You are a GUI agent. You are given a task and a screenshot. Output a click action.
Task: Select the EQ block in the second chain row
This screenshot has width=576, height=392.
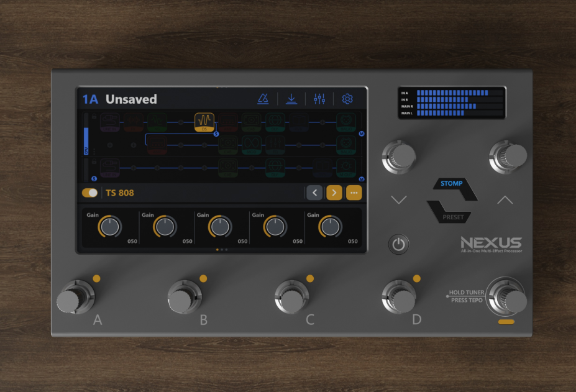coord(275,145)
